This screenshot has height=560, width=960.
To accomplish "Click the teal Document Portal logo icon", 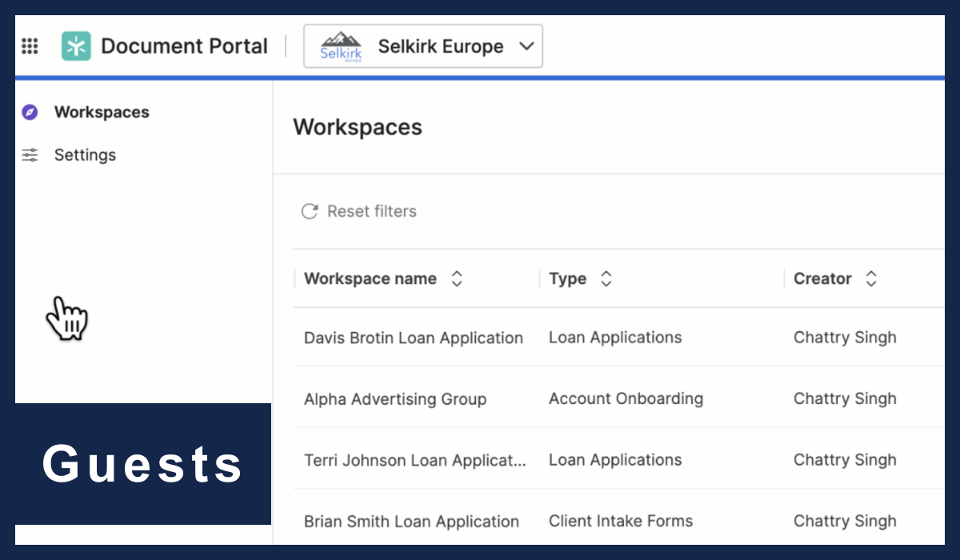I will tap(75, 46).
